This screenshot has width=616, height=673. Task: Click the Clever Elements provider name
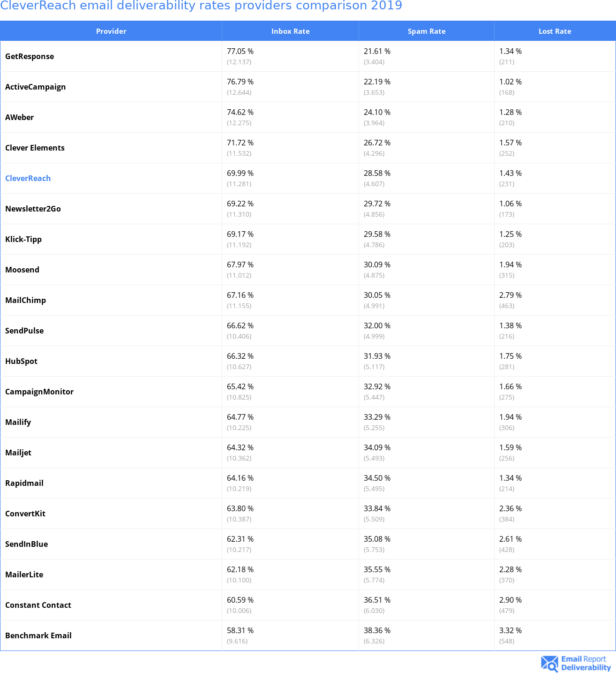(x=35, y=148)
